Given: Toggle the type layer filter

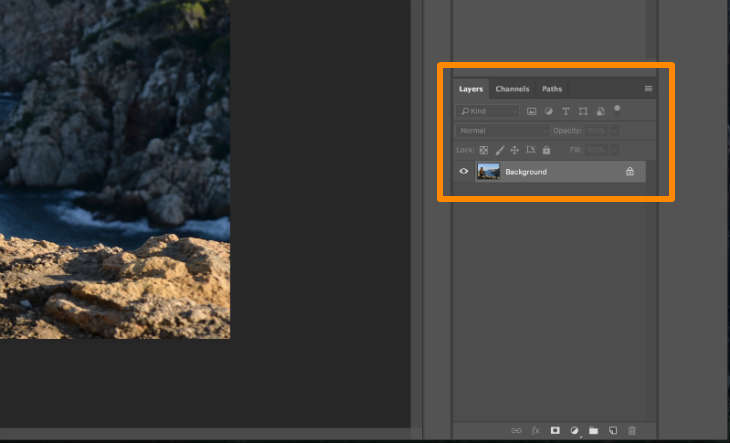Looking at the screenshot, I should [x=566, y=111].
